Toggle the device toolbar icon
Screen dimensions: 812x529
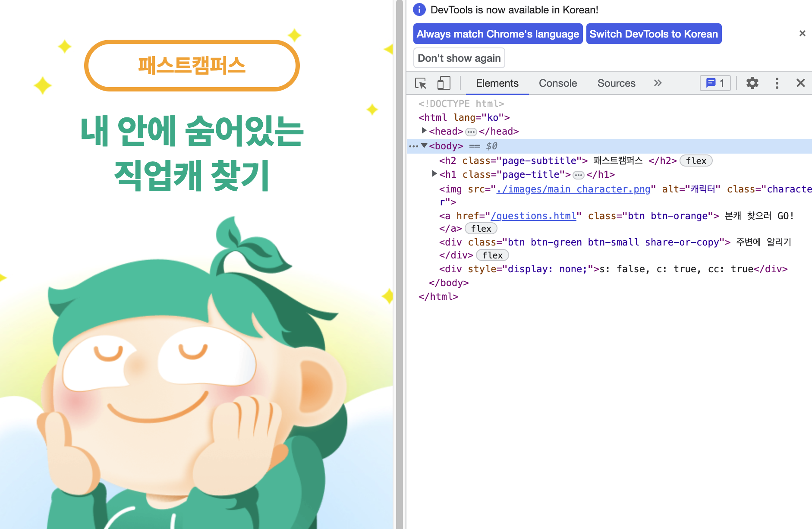(x=444, y=83)
